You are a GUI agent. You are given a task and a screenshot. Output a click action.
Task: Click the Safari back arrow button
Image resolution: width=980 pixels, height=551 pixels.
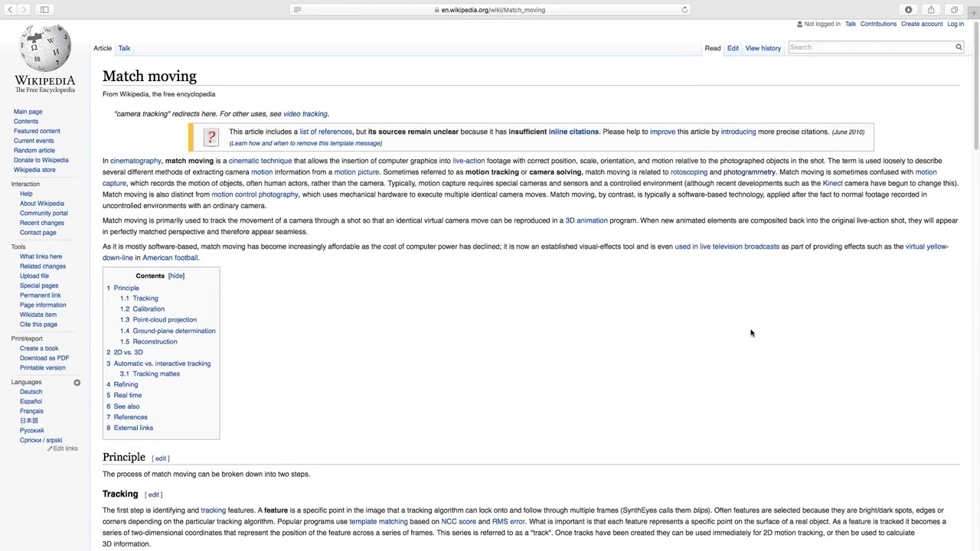pyautogui.click(x=10, y=10)
